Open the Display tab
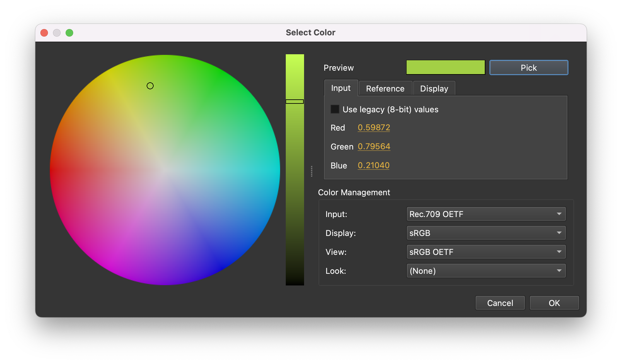Viewport: 622px width, 364px height. pos(434,88)
